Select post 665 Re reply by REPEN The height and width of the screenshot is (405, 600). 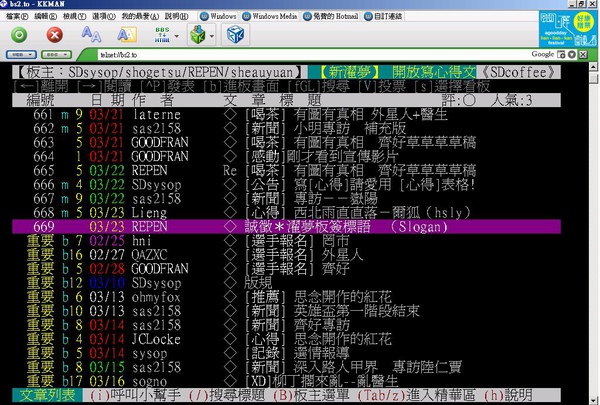(x=287, y=170)
